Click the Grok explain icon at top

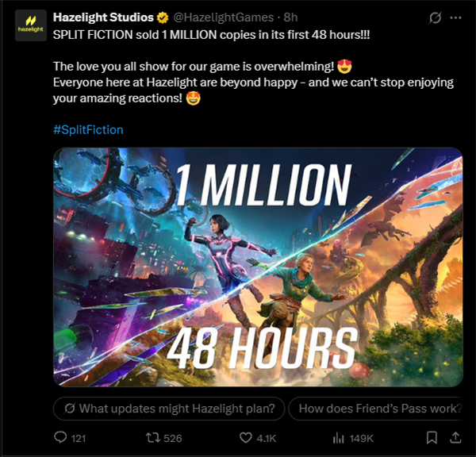[x=434, y=17]
